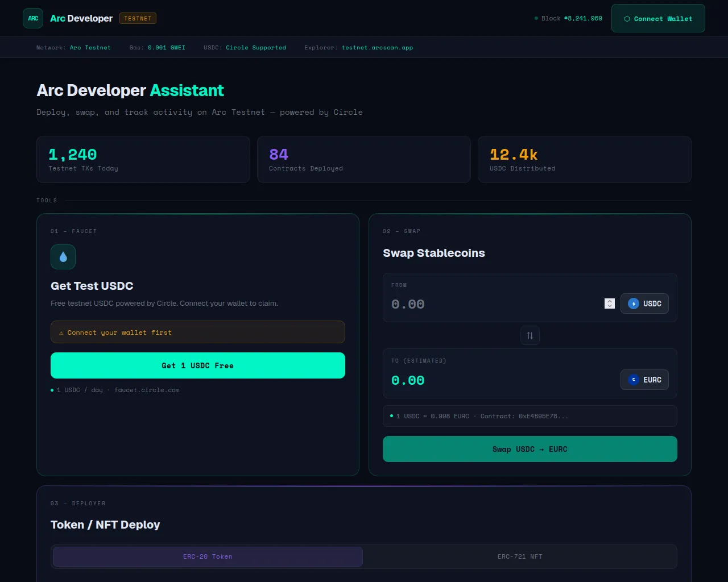Click the 1 USDC ≈ 0.908 EURC rate line
728x582 pixels.
(x=530, y=416)
